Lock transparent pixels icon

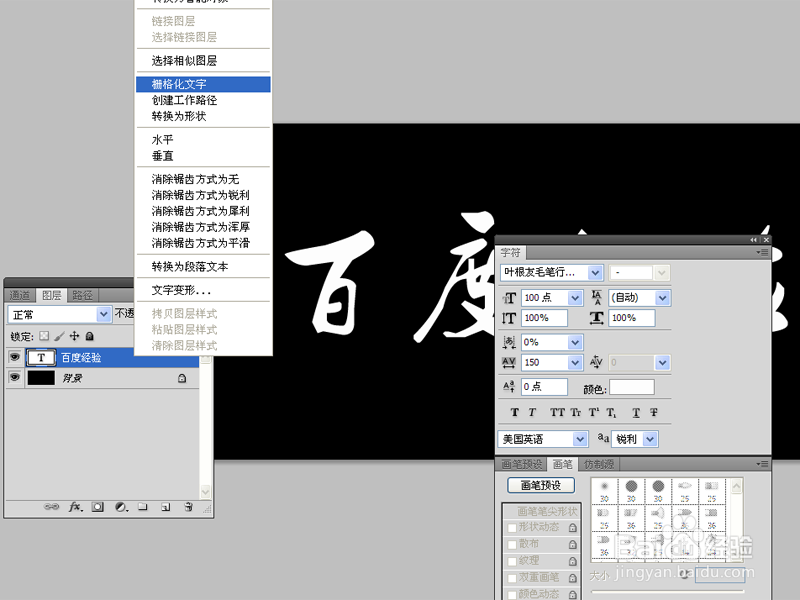[44, 336]
